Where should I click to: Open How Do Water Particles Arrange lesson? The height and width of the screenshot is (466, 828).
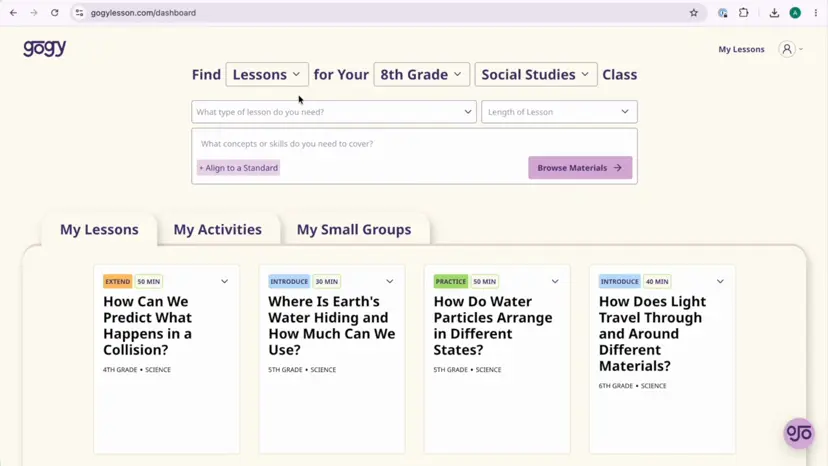point(493,325)
